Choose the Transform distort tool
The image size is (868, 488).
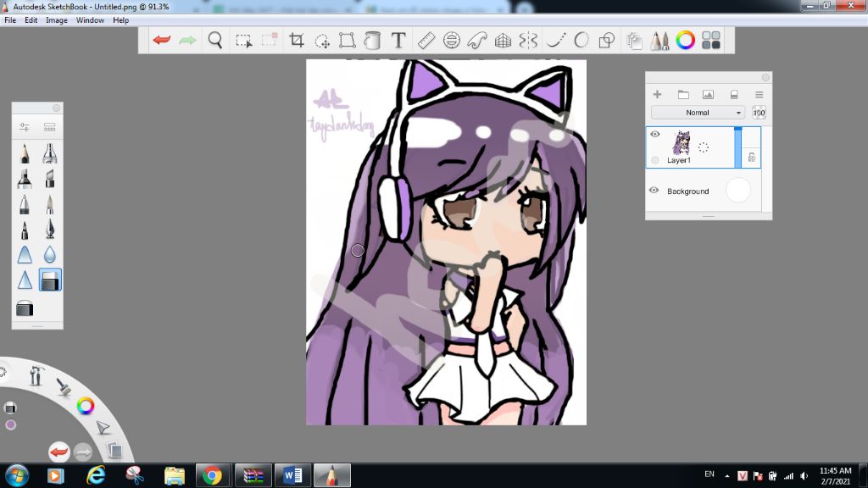point(347,40)
